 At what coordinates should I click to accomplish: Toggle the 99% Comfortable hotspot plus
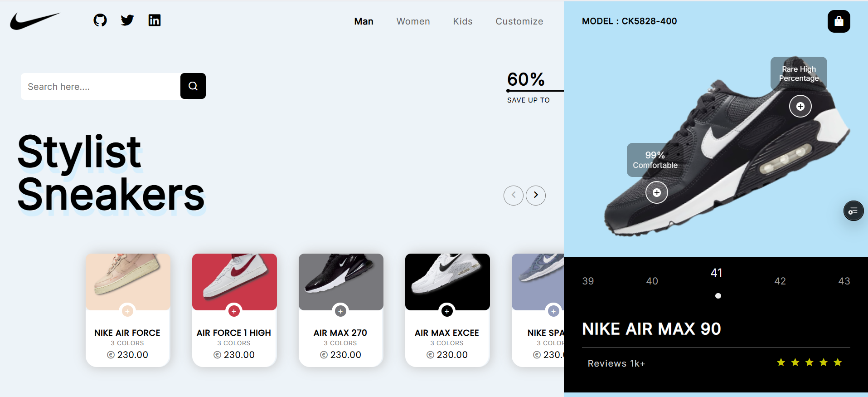tap(657, 192)
